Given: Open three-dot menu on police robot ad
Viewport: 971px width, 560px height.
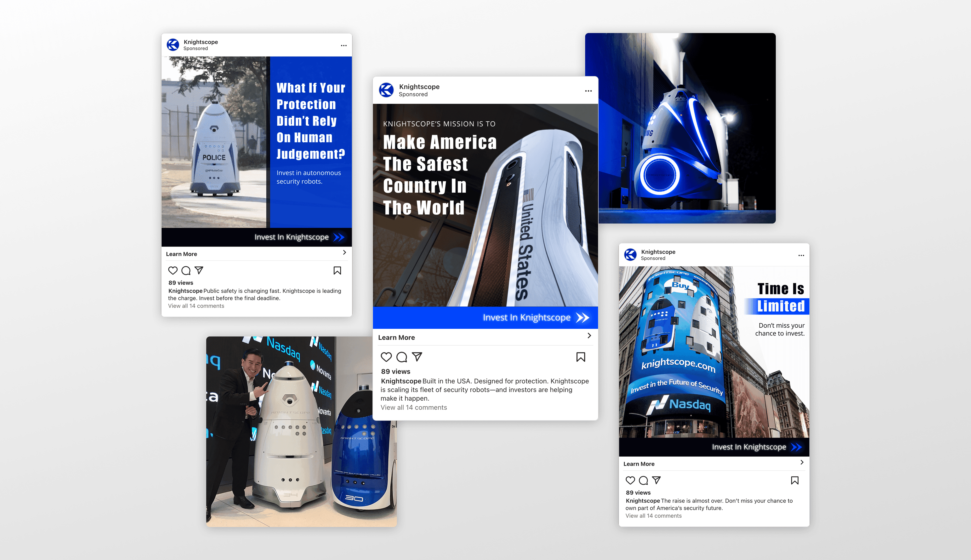Looking at the screenshot, I should [344, 45].
